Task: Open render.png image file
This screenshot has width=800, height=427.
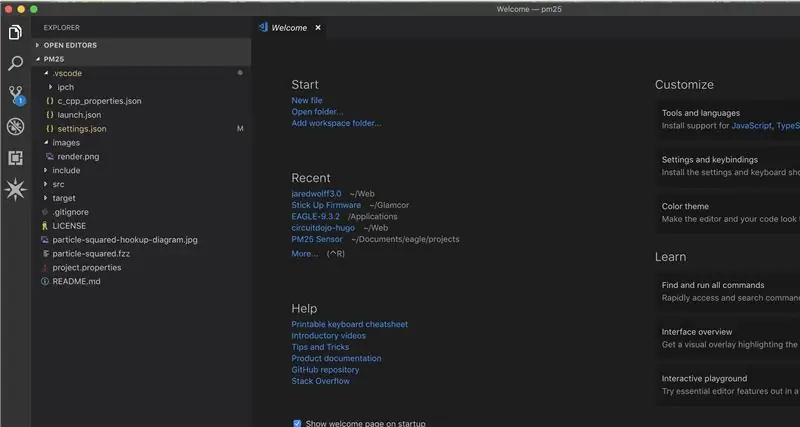Action: [141, 157]
